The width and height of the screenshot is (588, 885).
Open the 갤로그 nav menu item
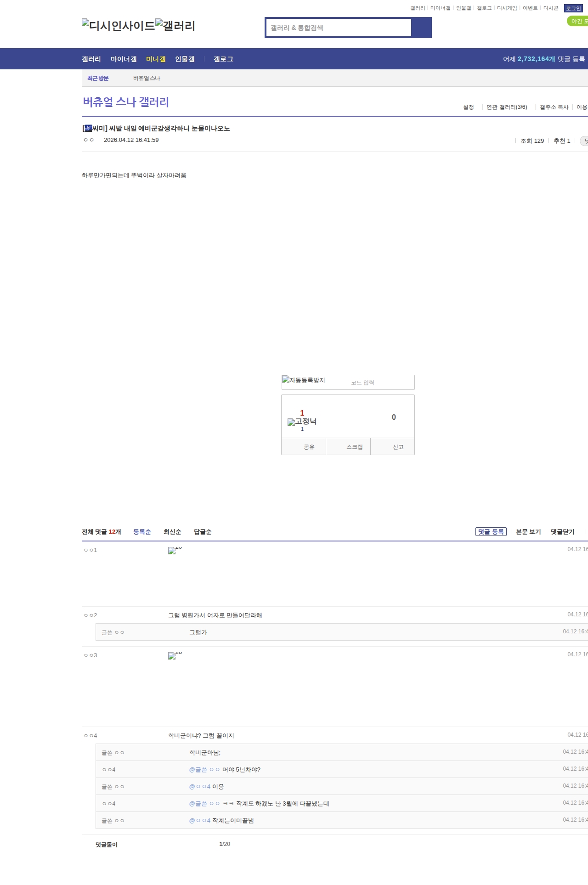223,59
